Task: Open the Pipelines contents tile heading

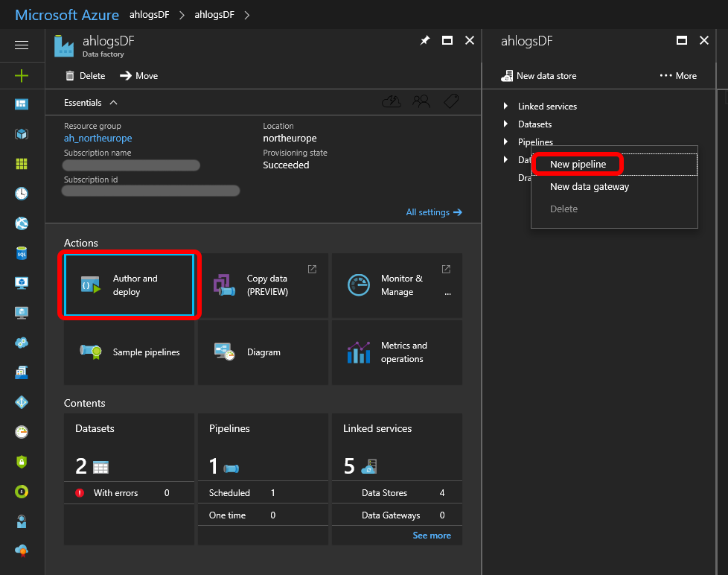Action: pyautogui.click(x=229, y=428)
